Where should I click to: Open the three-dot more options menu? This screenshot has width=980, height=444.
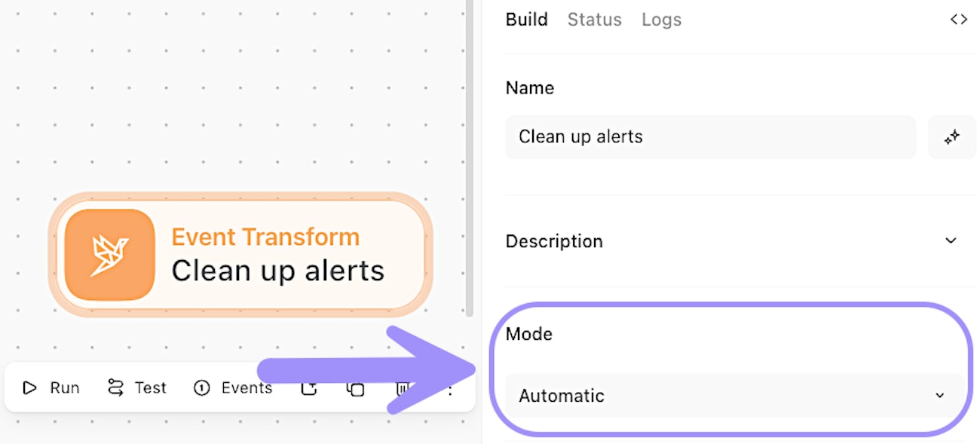451,388
